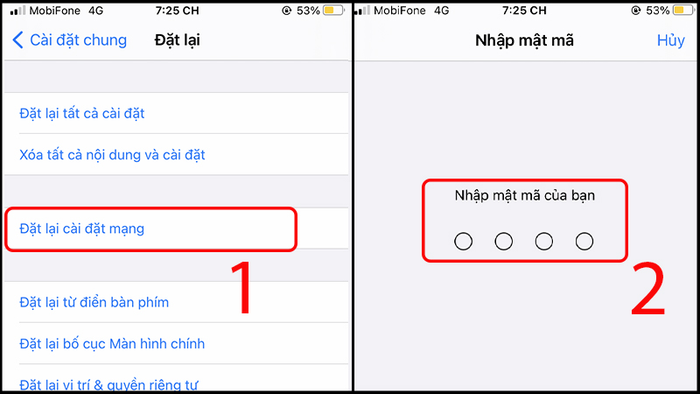Viewport: 700px width, 394px height.
Task: Tap rotation lock icon on right screen
Action: click(636, 10)
